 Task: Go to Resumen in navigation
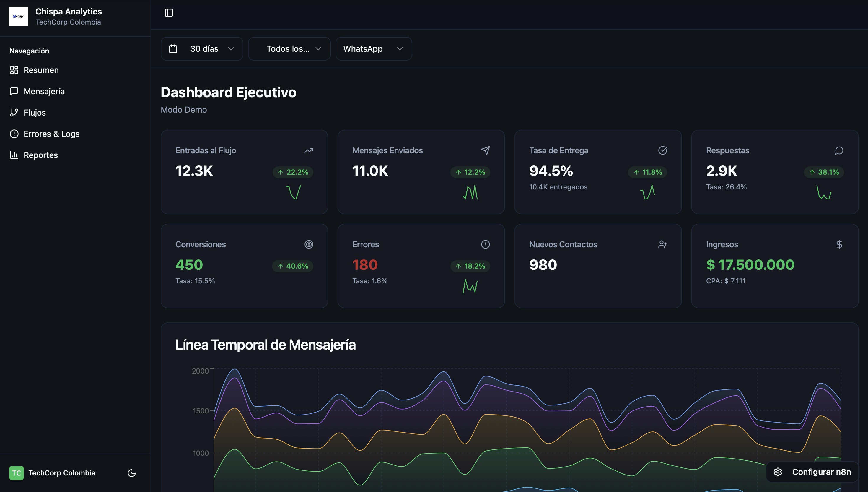pyautogui.click(x=41, y=70)
